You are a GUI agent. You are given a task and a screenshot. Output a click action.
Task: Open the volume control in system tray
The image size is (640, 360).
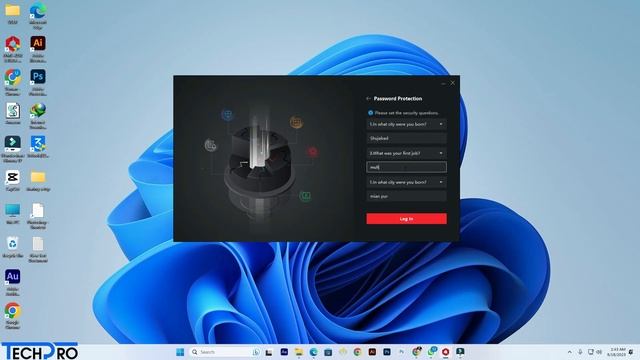599,352
